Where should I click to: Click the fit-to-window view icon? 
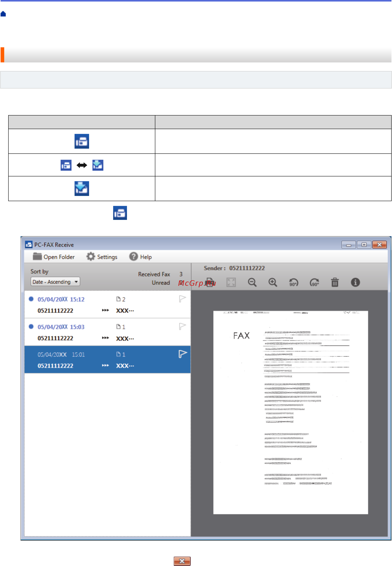pos(231,283)
